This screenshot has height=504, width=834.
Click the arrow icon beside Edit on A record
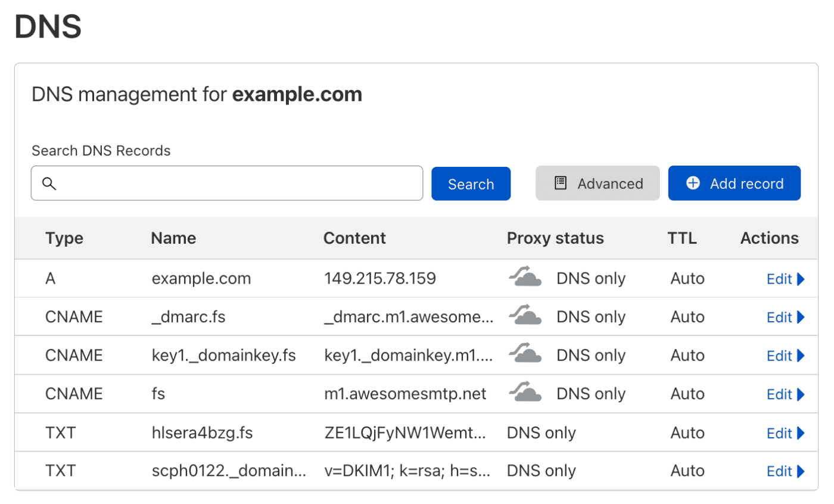pyautogui.click(x=800, y=278)
